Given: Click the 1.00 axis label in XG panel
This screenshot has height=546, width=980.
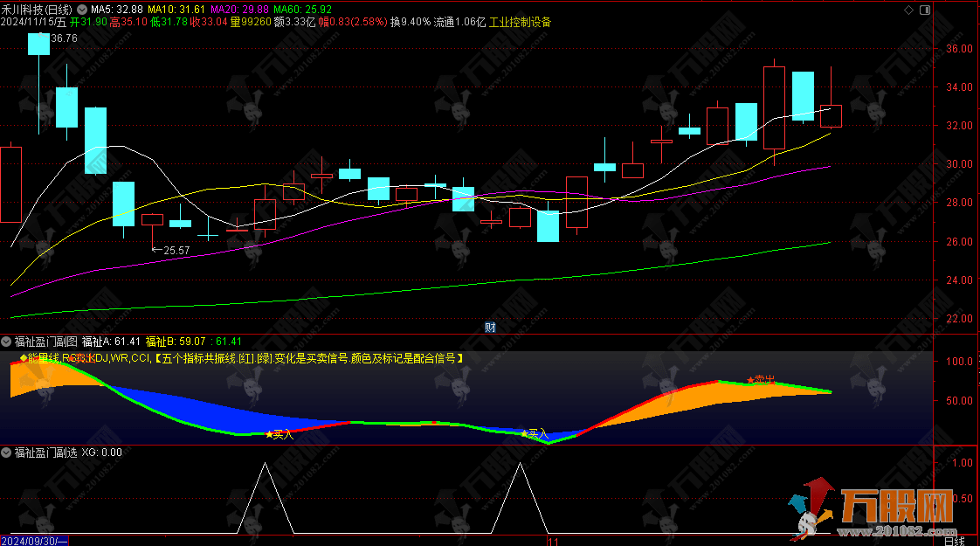Looking at the screenshot, I should pos(963,463).
